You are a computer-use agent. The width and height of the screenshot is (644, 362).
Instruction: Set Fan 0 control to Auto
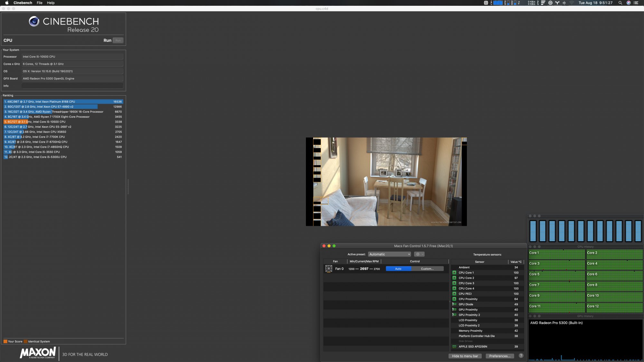click(398, 269)
